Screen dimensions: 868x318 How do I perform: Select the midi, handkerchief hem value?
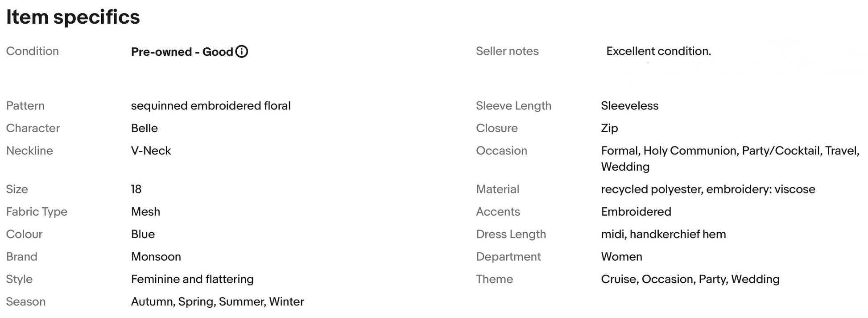[664, 234]
